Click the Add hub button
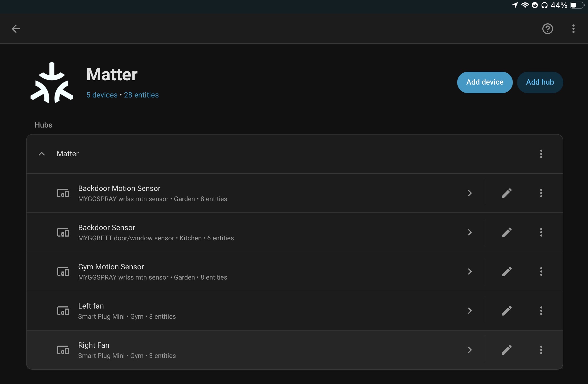 (540, 82)
